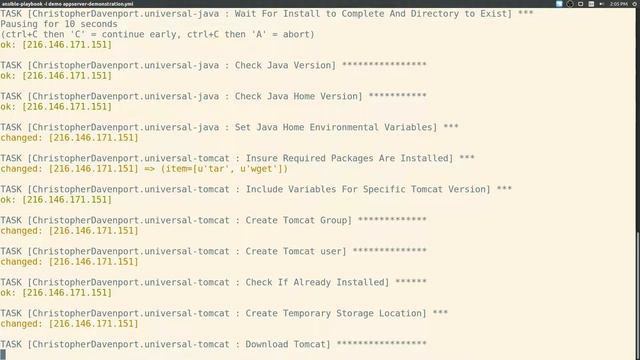Click the 'Check Java Version' task line
The height and width of the screenshot is (360, 640).
pyautogui.click(x=213, y=65)
